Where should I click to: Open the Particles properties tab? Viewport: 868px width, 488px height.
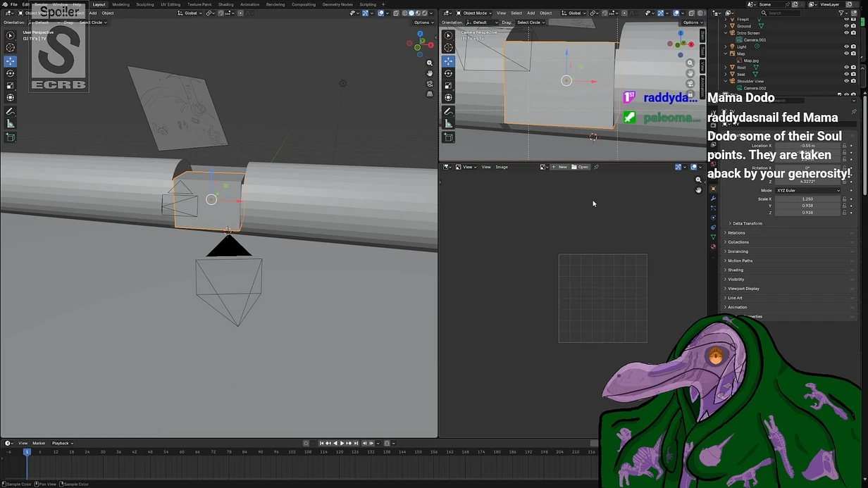pos(713,208)
